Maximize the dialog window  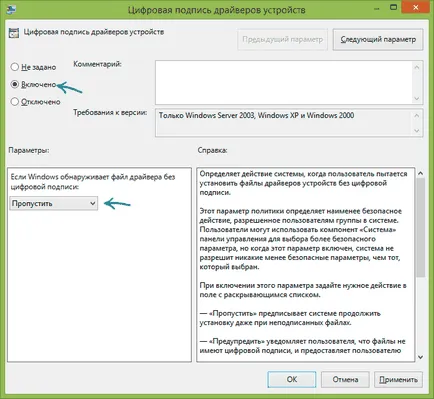coord(393,7)
